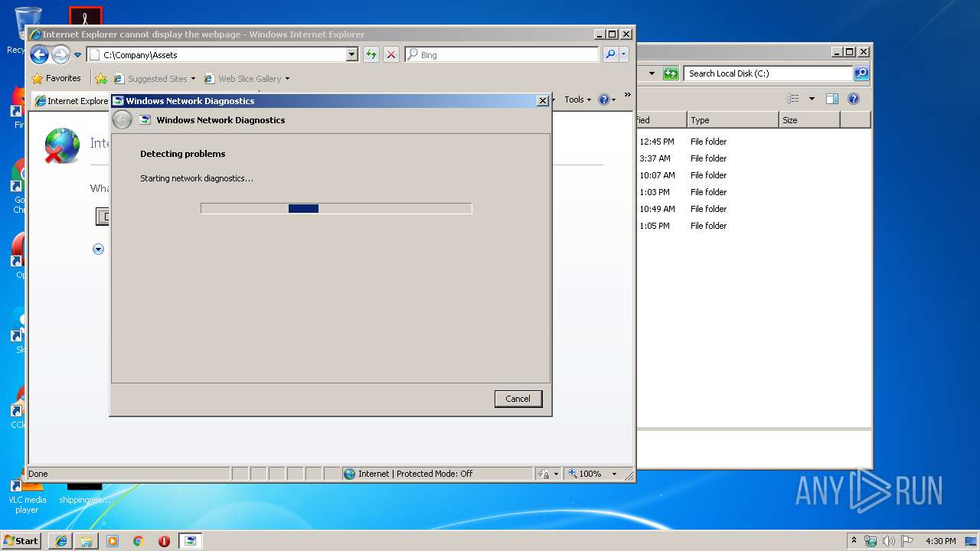980x551 pixels.
Task: Stop loading with the red X
Action: (391, 54)
